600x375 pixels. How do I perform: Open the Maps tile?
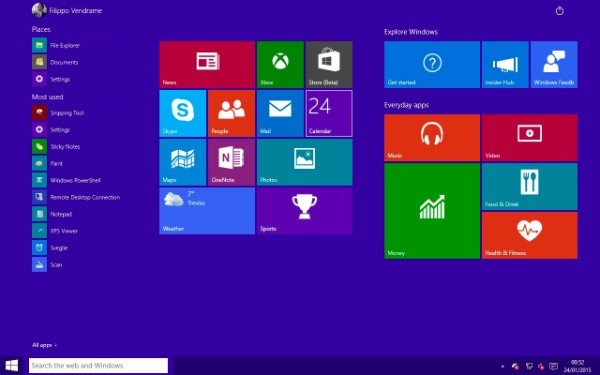point(183,162)
